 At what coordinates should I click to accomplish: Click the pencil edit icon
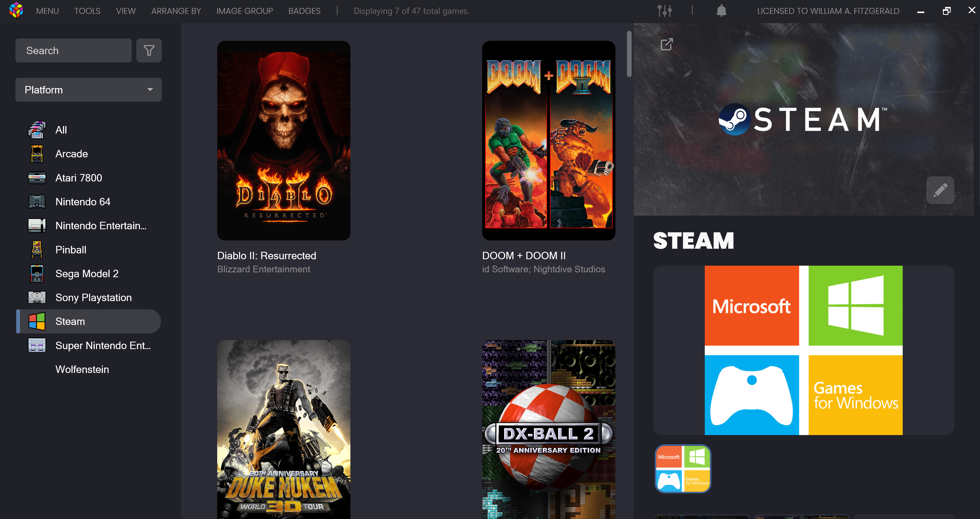tap(940, 190)
